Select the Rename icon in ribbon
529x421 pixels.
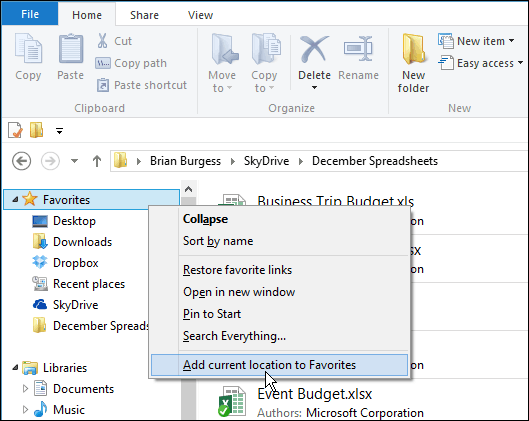(358, 49)
